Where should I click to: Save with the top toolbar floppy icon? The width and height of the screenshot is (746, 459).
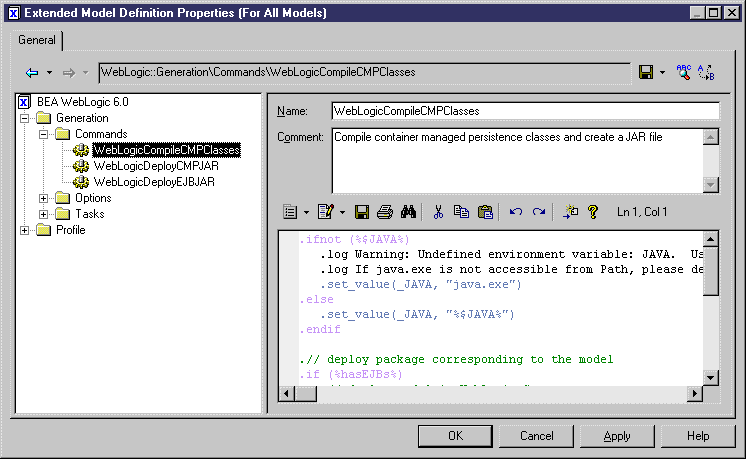click(x=646, y=72)
